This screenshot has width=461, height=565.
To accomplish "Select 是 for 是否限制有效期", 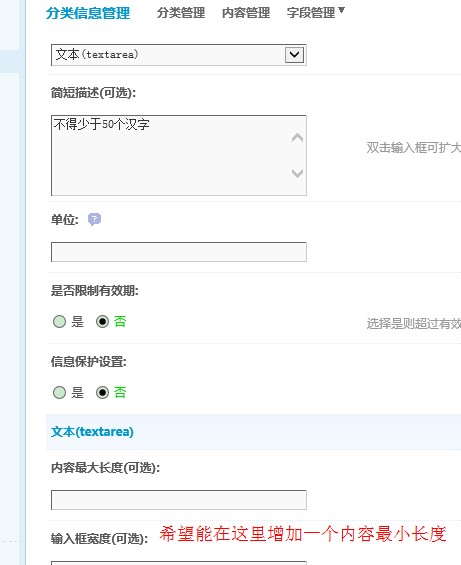I will [x=59, y=321].
